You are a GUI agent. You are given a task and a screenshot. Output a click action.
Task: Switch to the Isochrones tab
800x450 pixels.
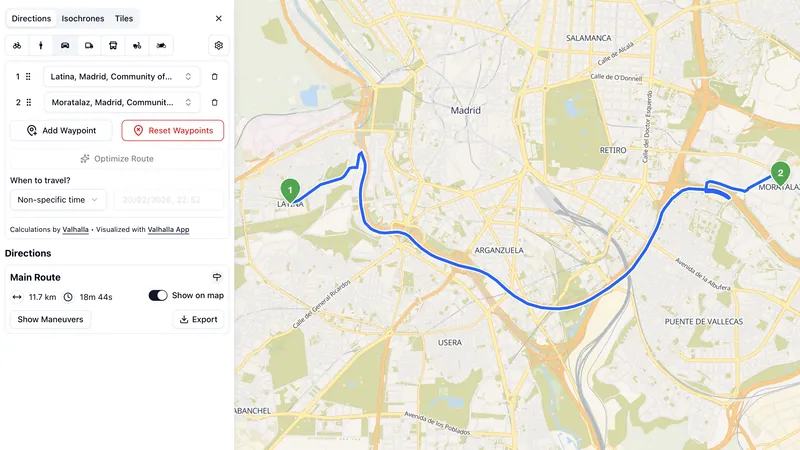pyautogui.click(x=83, y=18)
